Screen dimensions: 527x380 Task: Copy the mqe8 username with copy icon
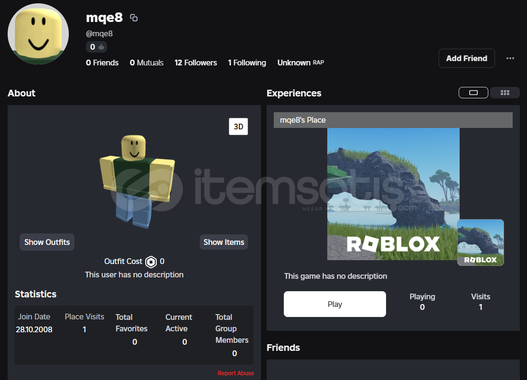pos(134,18)
